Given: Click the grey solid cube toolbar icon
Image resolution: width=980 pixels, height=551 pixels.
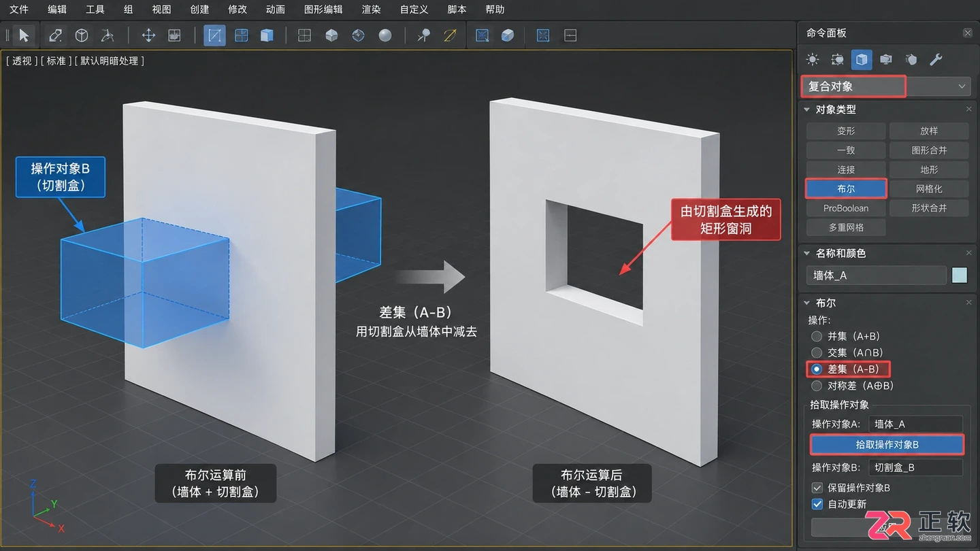Looking at the screenshot, I should [x=331, y=35].
